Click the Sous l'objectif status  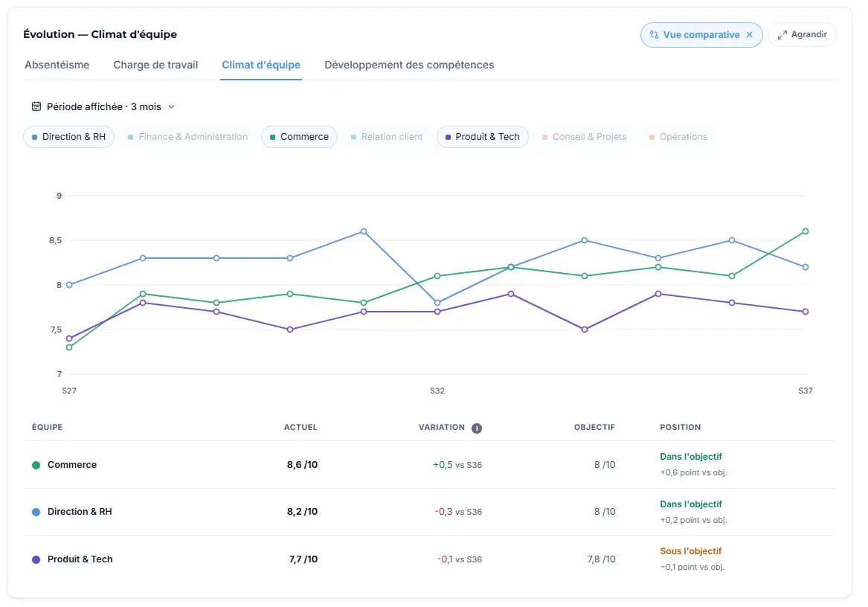pyautogui.click(x=691, y=551)
